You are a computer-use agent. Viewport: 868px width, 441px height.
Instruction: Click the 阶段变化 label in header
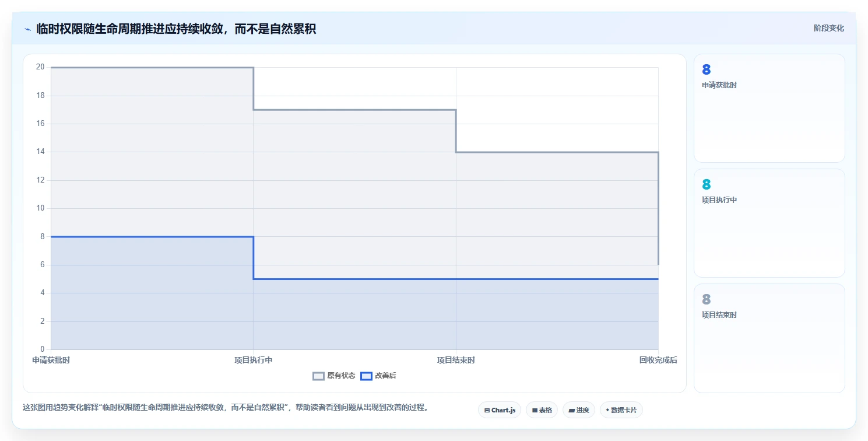(828, 28)
